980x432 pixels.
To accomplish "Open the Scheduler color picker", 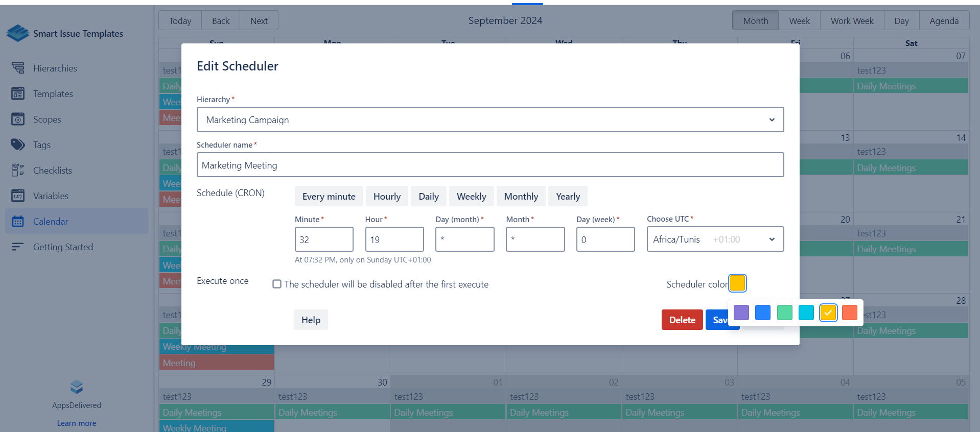I will coord(737,283).
